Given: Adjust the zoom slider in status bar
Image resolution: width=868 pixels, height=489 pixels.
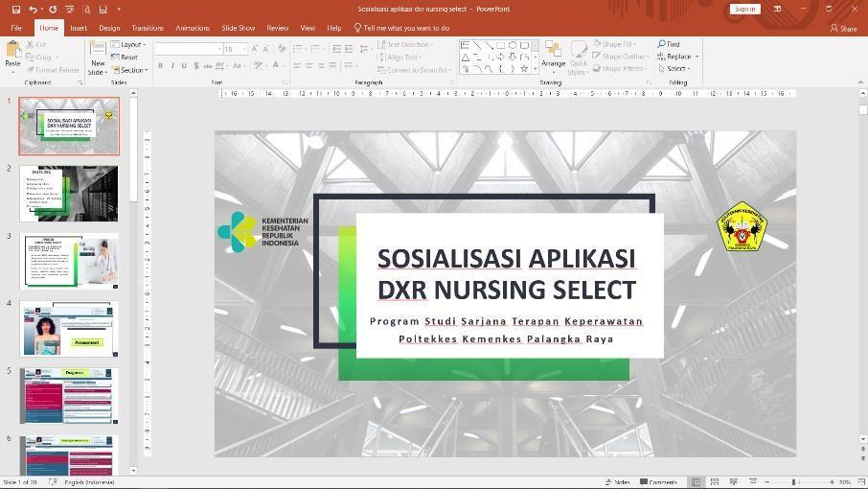Looking at the screenshot, I should point(794,482).
